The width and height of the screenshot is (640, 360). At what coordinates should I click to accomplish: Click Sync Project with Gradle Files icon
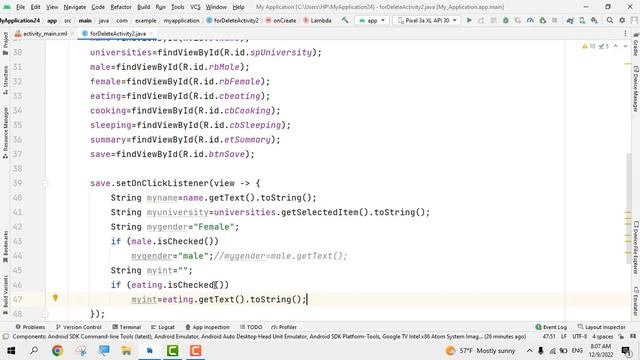pos(570,20)
